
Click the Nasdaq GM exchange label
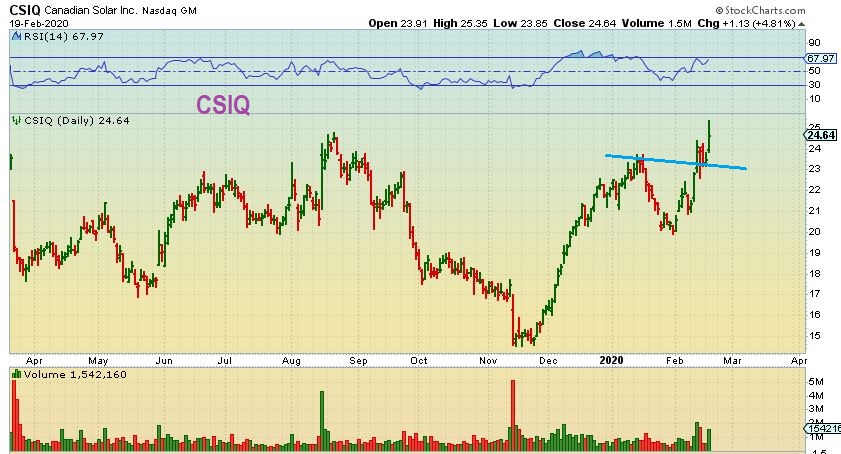point(169,10)
